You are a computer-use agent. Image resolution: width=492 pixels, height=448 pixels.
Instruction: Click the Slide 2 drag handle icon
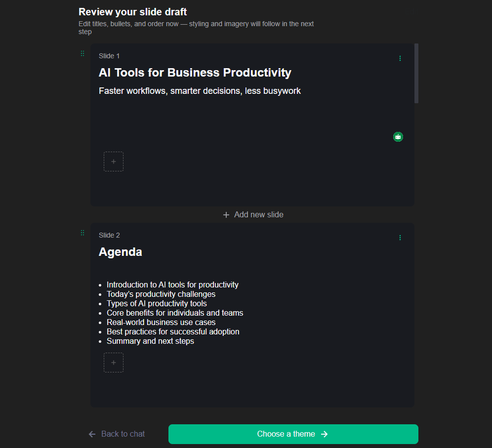pyautogui.click(x=82, y=233)
